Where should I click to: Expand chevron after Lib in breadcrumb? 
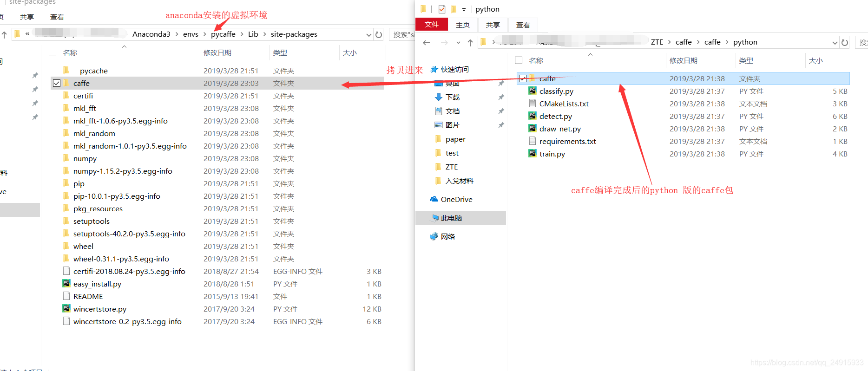tap(264, 34)
